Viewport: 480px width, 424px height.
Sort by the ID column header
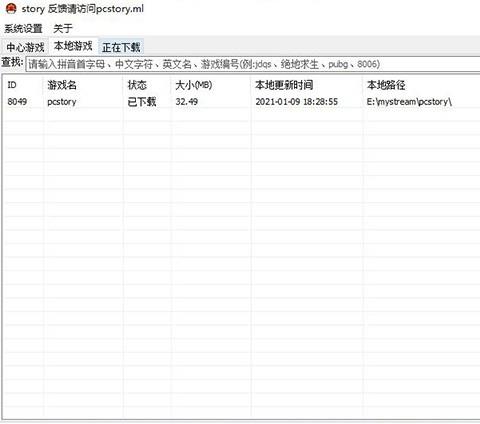pos(12,85)
